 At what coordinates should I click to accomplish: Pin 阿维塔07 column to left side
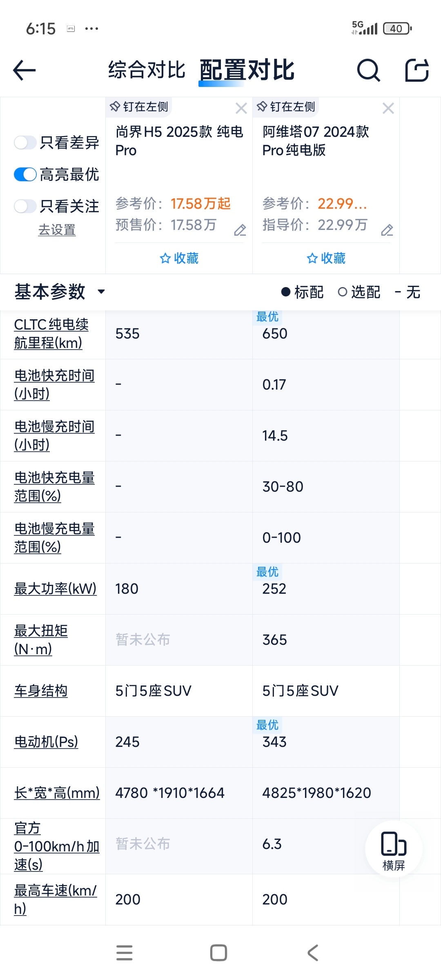point(286,107)
